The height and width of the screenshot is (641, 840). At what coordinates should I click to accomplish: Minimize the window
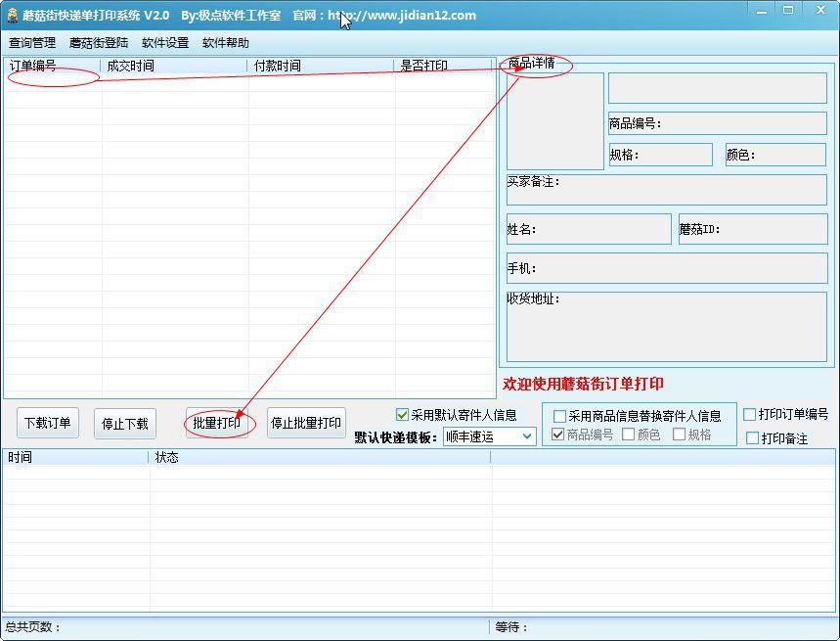(762, 11)
